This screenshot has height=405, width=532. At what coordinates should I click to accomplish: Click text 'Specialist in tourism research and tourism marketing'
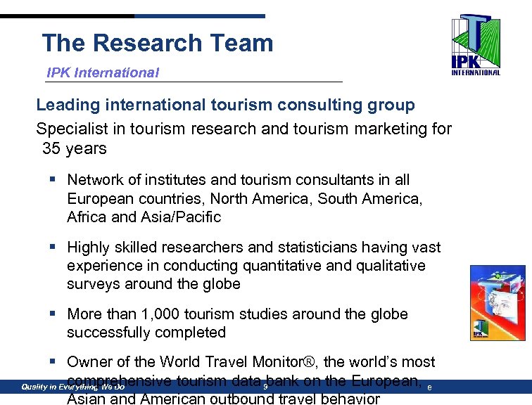(233, 129)
